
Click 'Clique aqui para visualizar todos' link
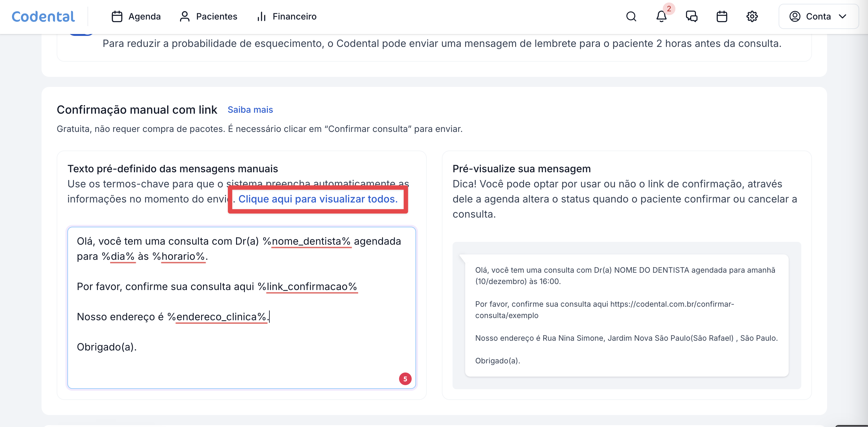click(318, 199)
